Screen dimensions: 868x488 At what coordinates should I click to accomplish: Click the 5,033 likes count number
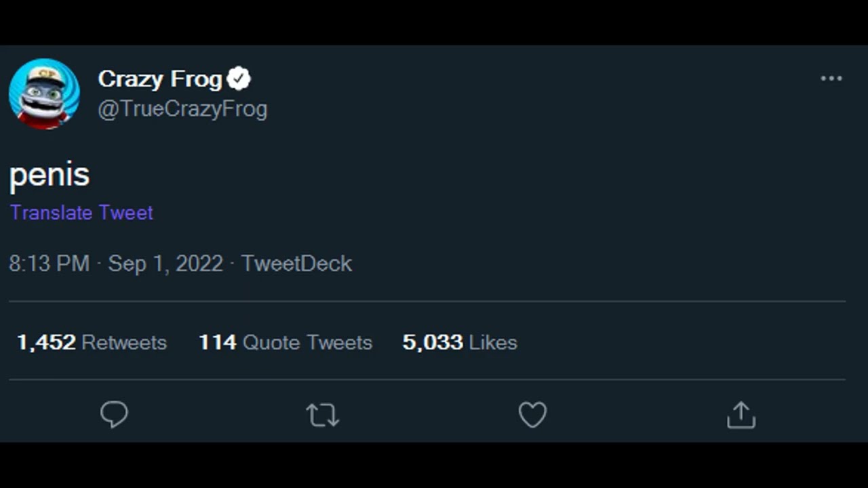pos(433,342)
